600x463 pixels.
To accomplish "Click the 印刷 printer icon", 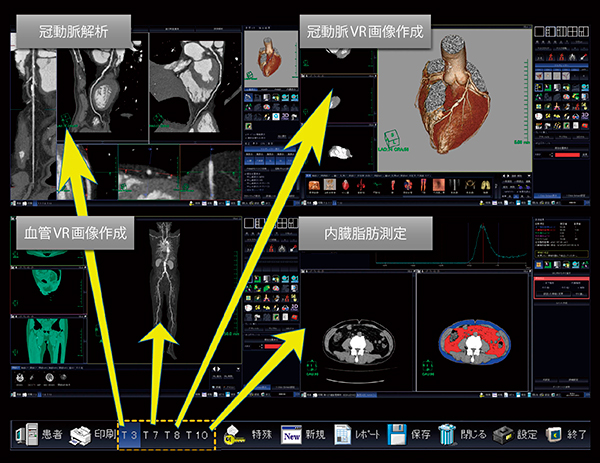I will pyautogui.click(x=80, y=435).
